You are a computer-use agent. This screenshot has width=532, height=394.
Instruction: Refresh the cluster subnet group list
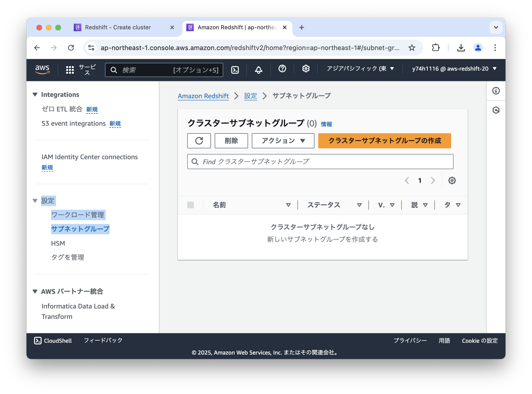(199, 141)
